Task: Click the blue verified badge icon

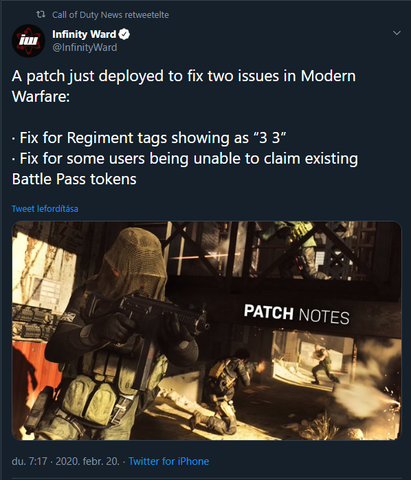Action: 124,34
